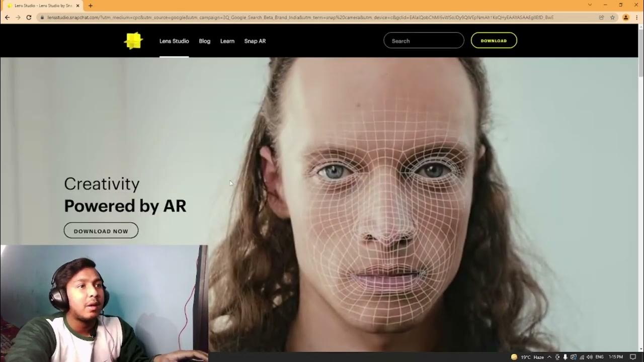Bookmark this page with the star
This screenshot has height=362, width=644.
(x=612, y=17)
